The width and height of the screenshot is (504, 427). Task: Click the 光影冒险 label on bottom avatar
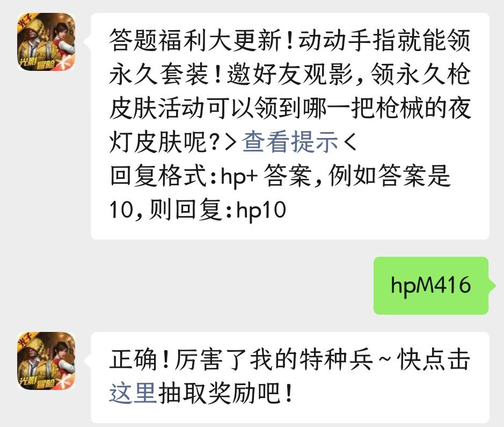pos(38,382)
